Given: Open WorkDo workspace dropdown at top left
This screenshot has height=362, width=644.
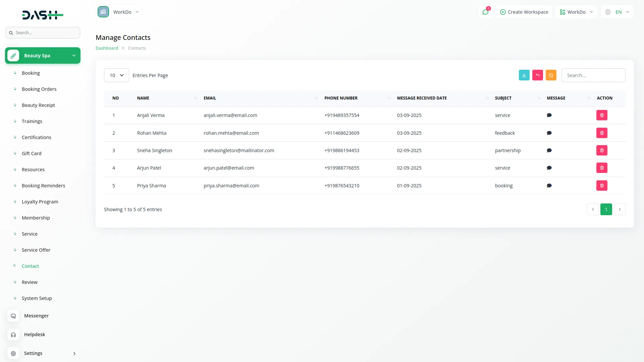Looking at the screenshot, I should click(x=119, y=12).
